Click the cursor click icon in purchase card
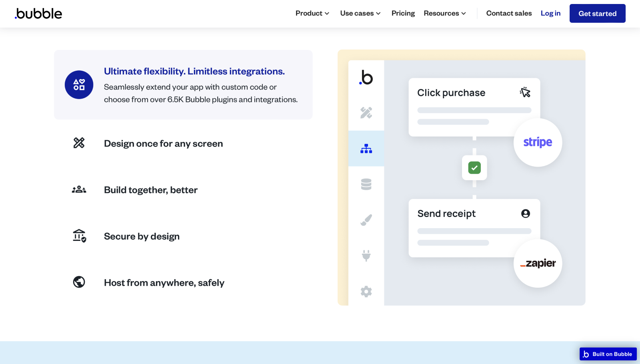640x364 pixels. click(x=525, y=92)
